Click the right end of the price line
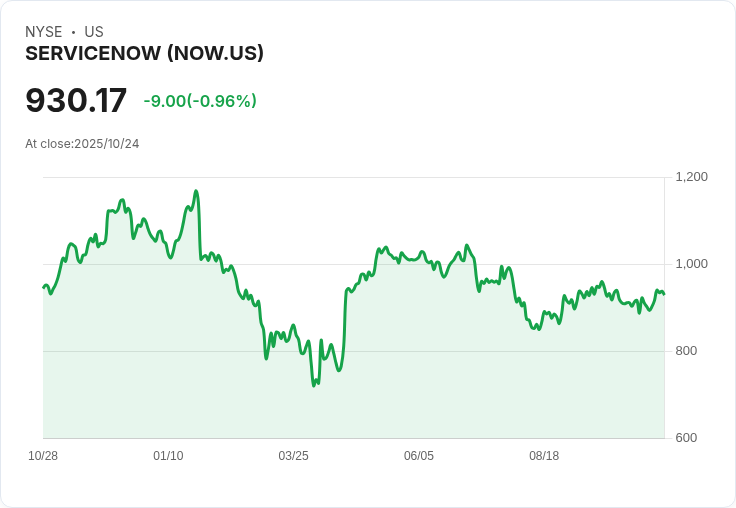The height and width of the screenshot is (508, 736). 664,293
